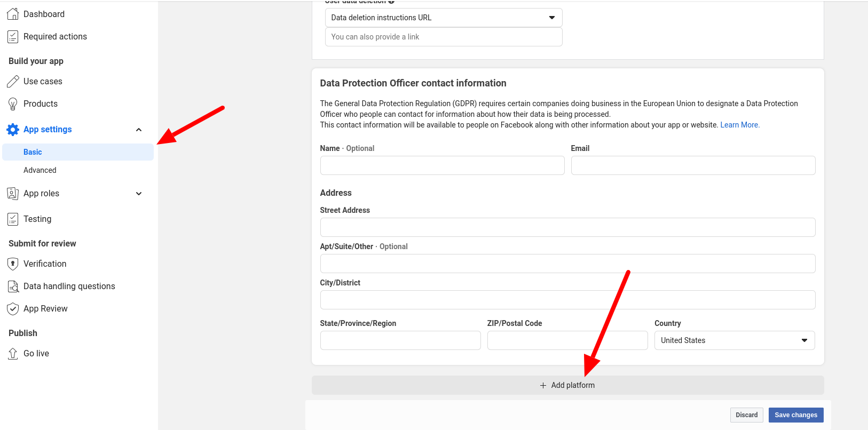Open the App roles menu item
868x430 pixels.
coord(41,193)
